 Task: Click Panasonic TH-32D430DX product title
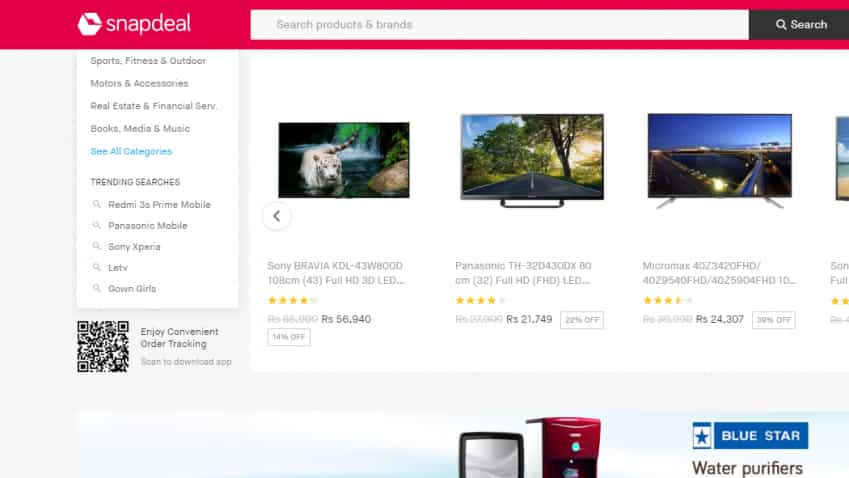[x=523, y=273]
